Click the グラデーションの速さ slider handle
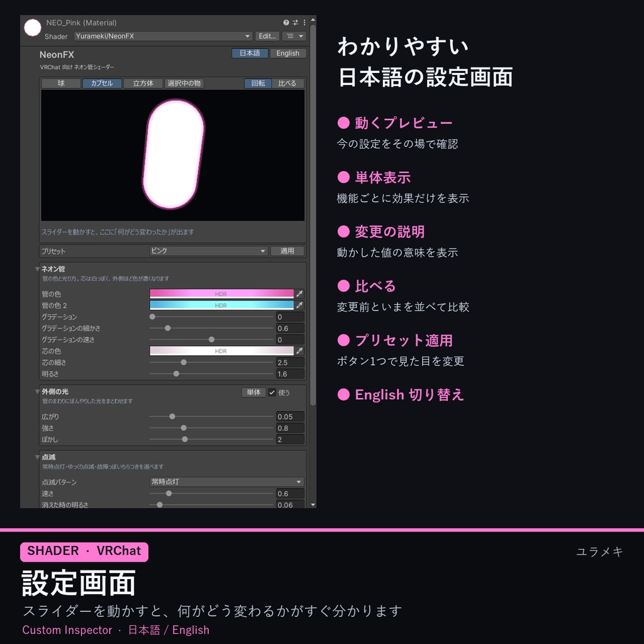Viewport: 644px width, 644px height. 211,340
